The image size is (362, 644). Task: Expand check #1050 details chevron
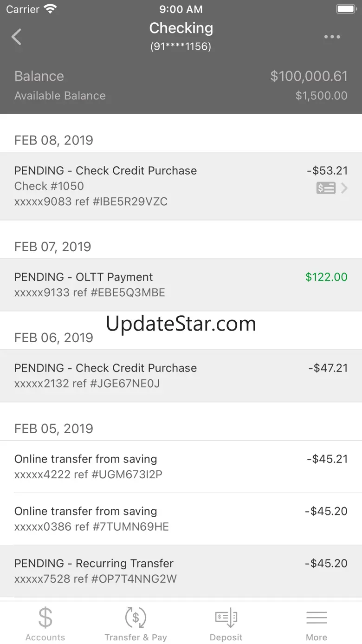344,188
